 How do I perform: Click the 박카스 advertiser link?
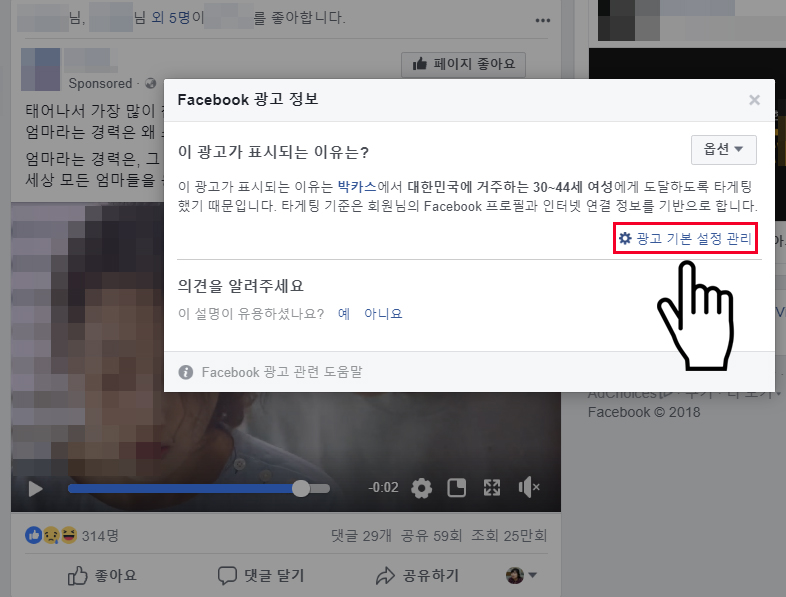pyautogui.click(x=356, y=186)
